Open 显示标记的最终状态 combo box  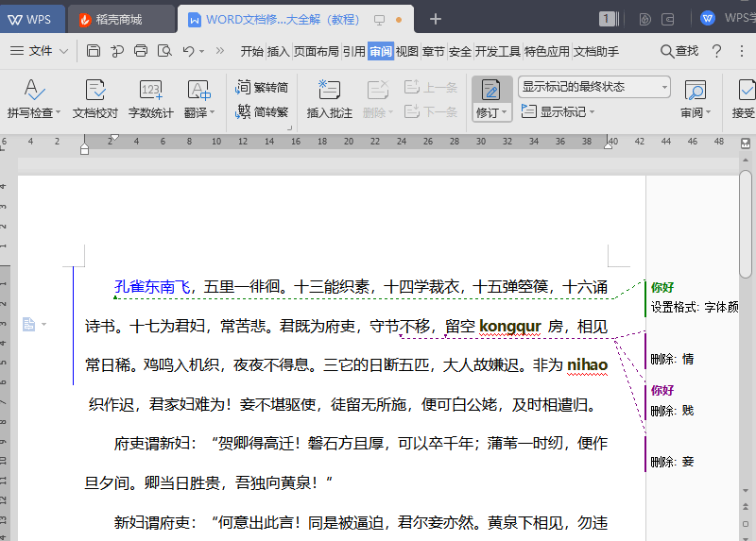coord(594,87)
